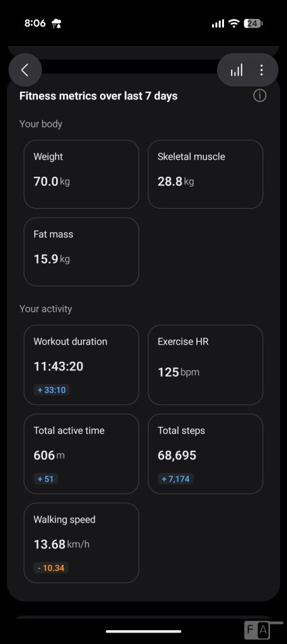This screenshot has width=287, height=644.
Task: Open the Total steps card
Action: tap(206, 454)
